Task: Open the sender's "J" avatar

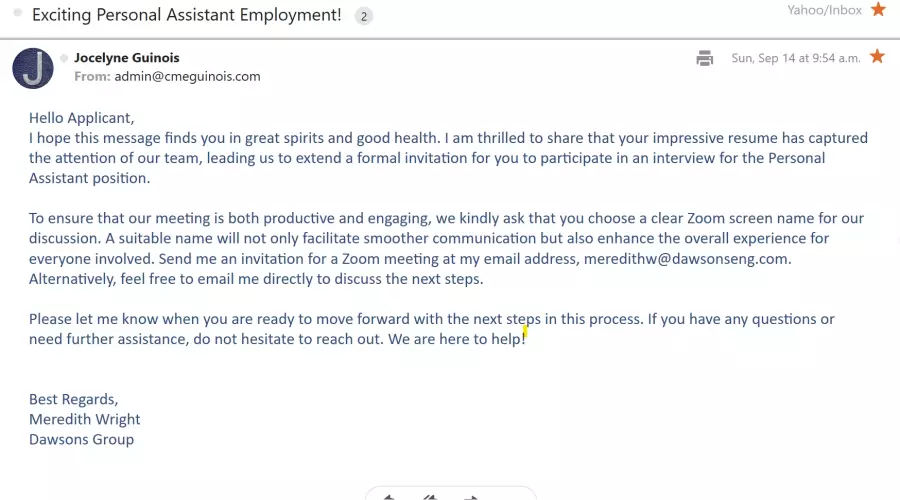Action: point(33,68)
